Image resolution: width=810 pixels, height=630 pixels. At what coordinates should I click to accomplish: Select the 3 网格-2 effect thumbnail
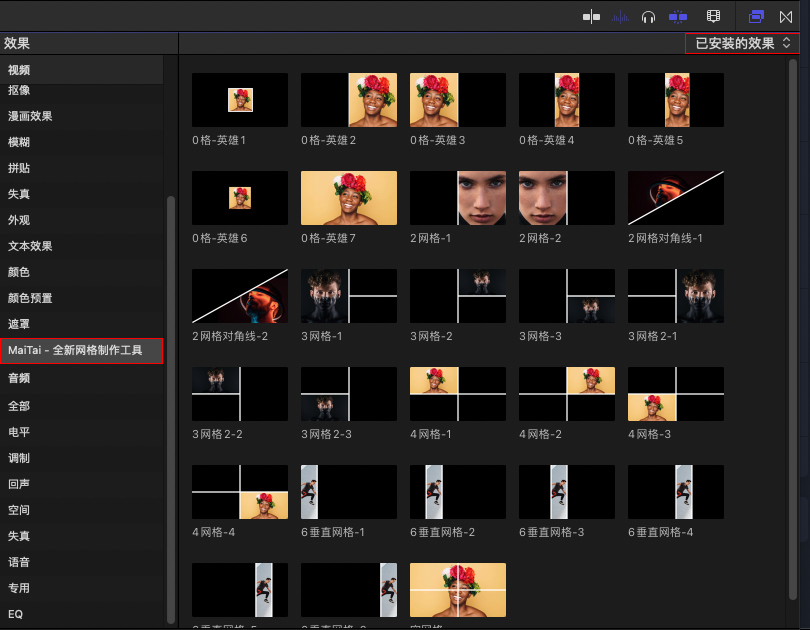458,296
